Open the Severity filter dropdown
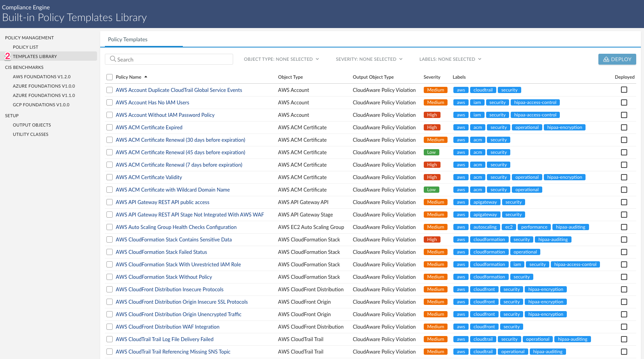The image size is (644, 359). [x=369, y=59]
